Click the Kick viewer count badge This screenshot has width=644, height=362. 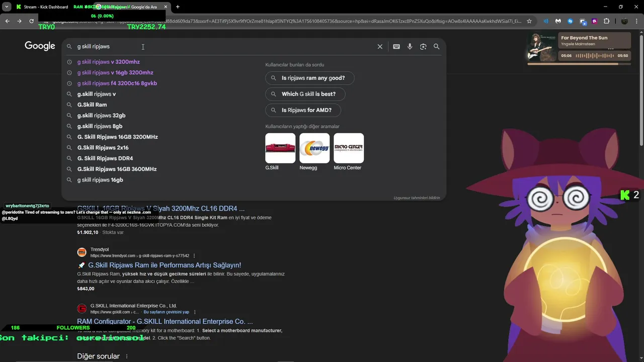tap(629, 195)
